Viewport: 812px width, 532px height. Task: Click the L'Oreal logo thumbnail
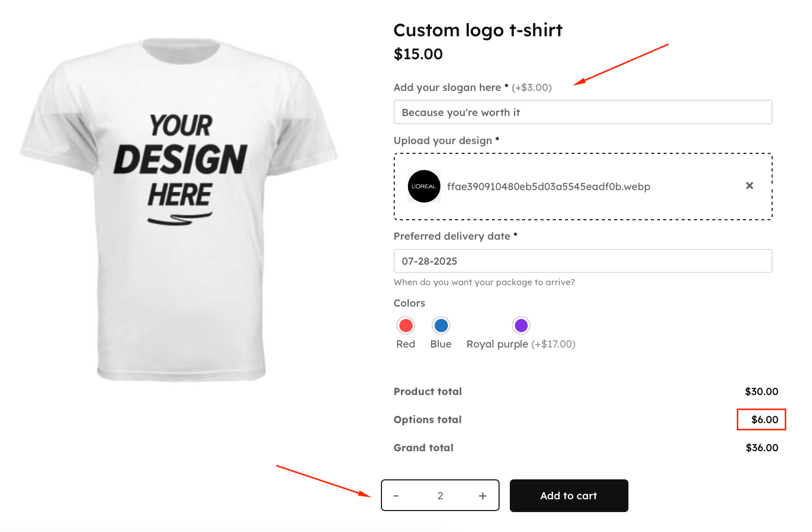pos(424,186)
